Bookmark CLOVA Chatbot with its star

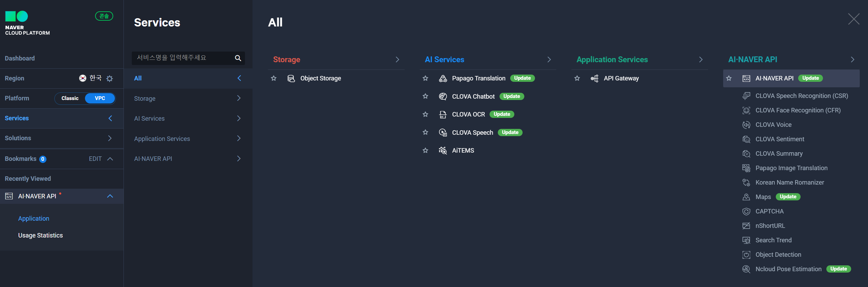pyautogui.click(x=425, y=96)
